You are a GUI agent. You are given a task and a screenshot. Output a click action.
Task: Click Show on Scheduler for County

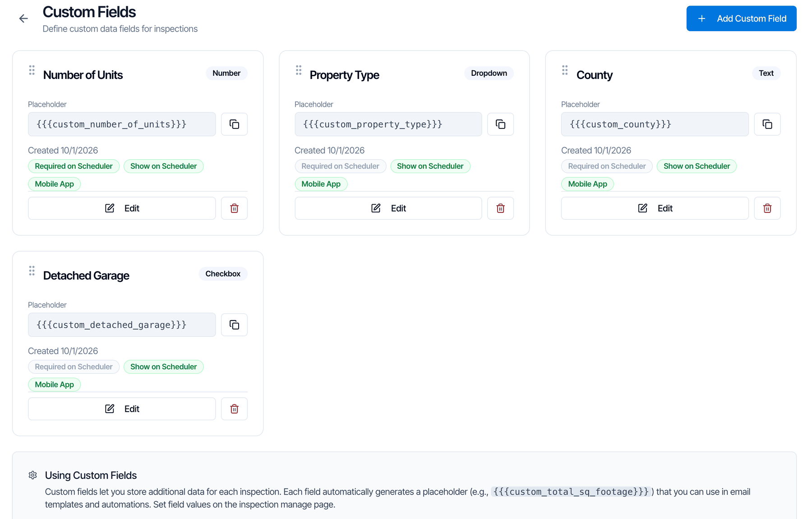697,166
